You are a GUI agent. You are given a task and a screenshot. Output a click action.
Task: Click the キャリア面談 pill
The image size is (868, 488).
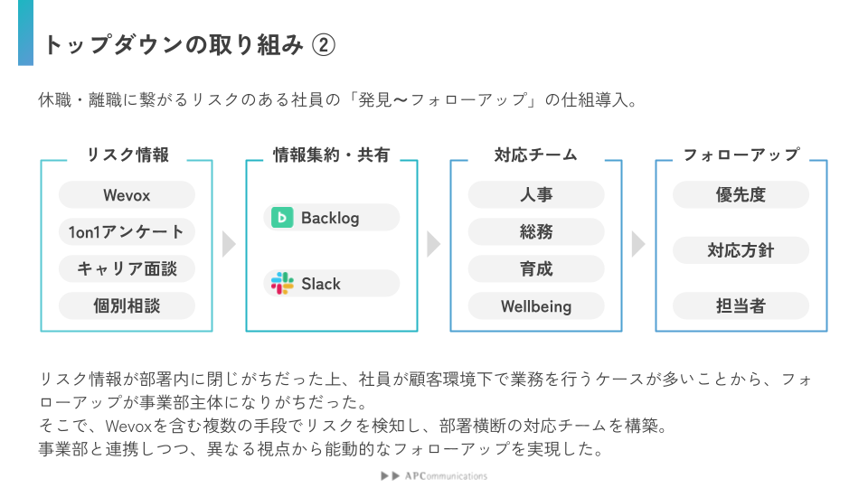click(127, 268)
